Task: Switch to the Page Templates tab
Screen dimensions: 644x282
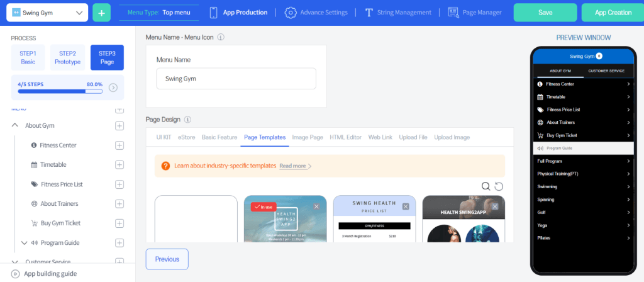Action: click(x=265, y=137)
